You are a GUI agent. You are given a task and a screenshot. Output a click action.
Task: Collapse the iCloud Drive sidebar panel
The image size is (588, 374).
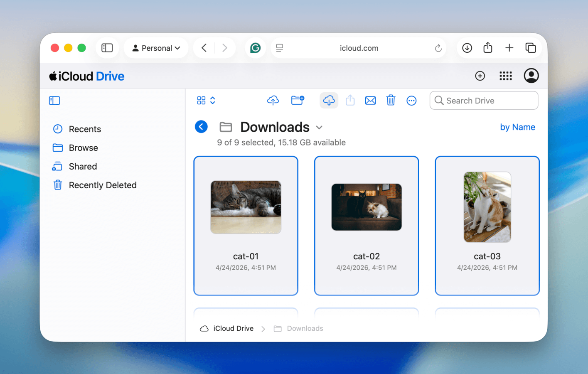[x=54, y=101]
